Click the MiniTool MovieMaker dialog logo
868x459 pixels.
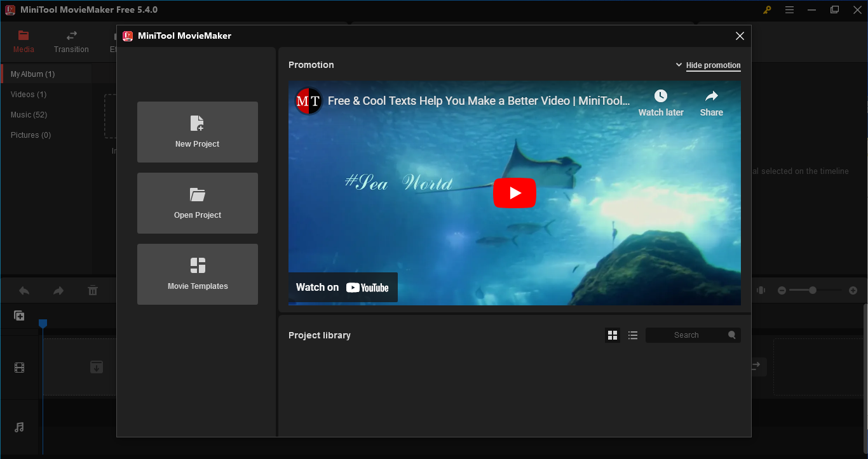[x=128, y=36]
